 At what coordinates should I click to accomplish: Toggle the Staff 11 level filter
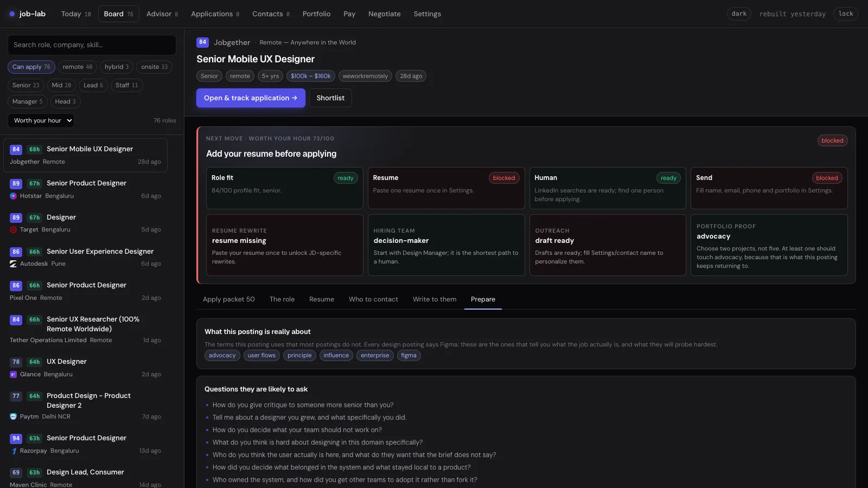coord(127,86)
